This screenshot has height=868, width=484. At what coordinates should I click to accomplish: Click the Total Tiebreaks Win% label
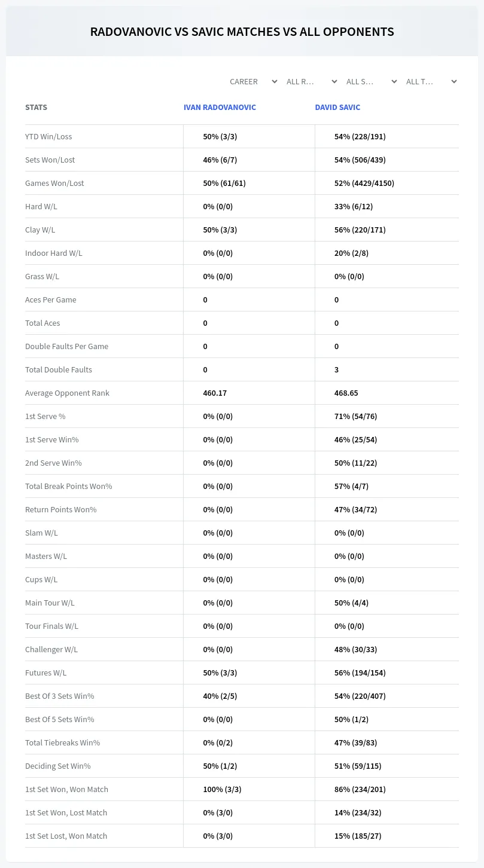[62, 743]
